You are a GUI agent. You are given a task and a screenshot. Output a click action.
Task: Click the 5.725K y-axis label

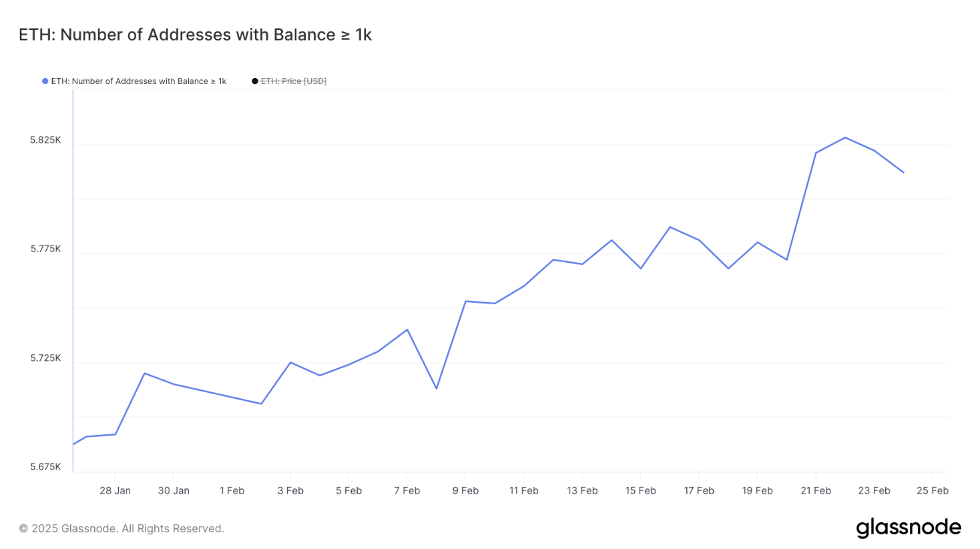tap(45, 358)
